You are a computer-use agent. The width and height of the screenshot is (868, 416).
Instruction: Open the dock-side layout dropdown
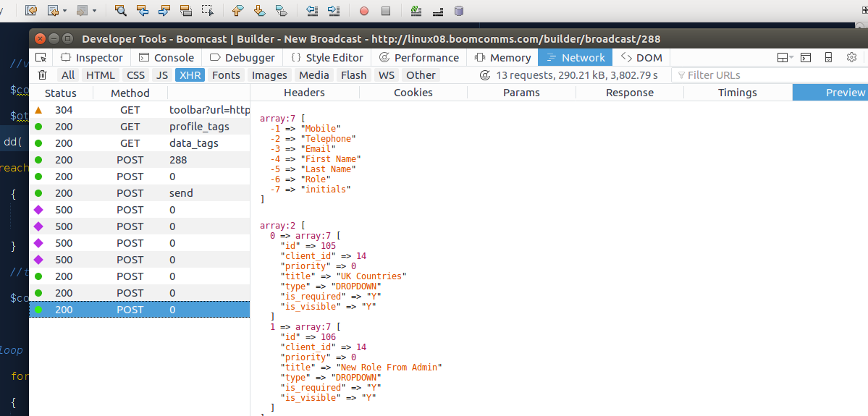click(785, 58)
